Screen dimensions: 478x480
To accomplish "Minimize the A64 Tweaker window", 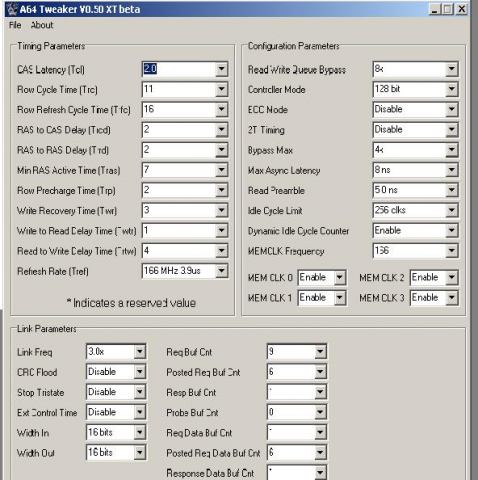I will 435,9.
